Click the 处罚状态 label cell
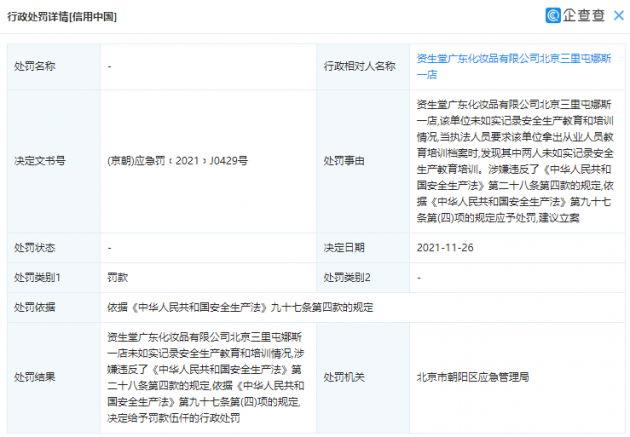Viewport: 630px width, 437px height. 54,248
